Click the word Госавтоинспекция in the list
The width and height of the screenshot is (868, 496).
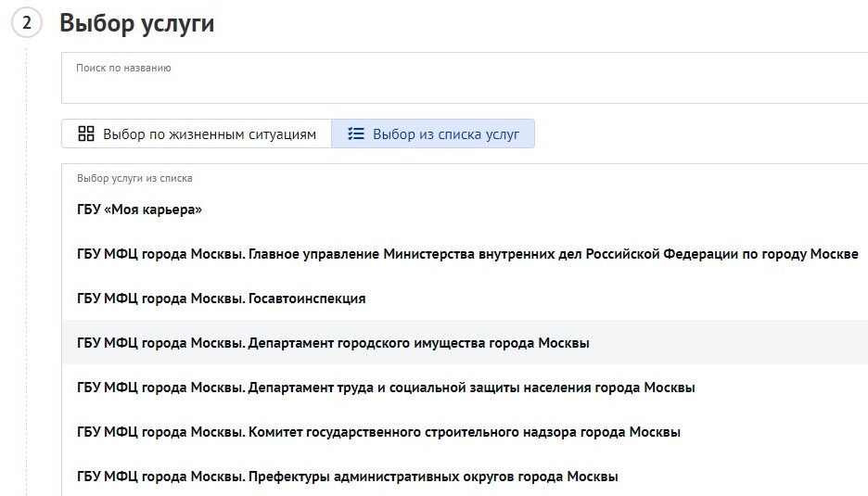coord(307,299)
